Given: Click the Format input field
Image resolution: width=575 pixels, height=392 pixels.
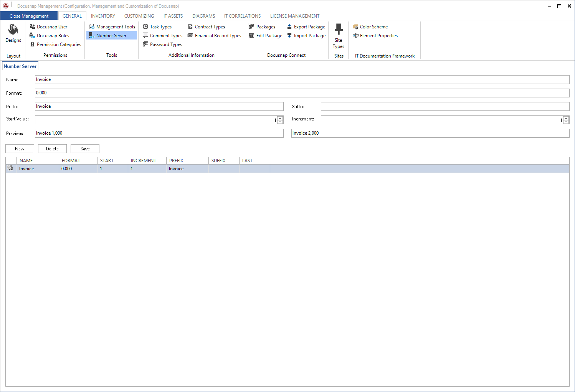Looking at the screenshot, I should 302,93.
